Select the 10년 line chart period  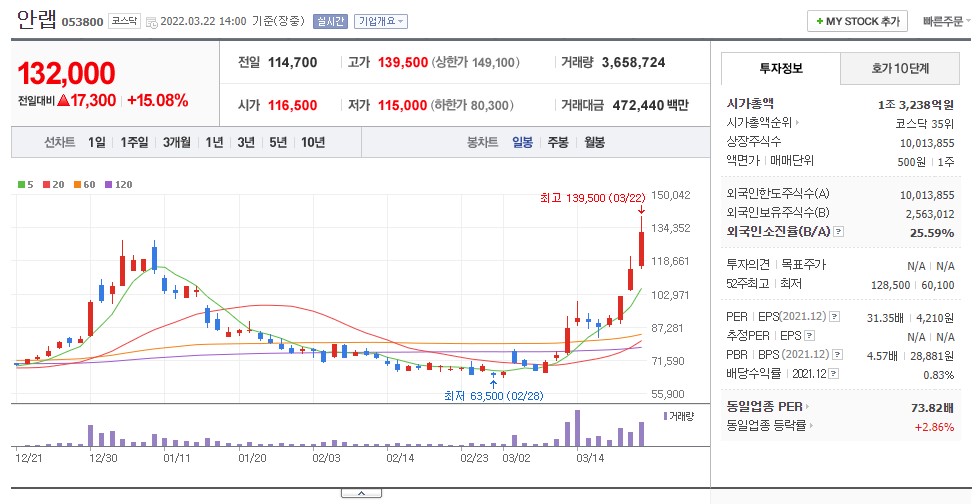(313, 142)
